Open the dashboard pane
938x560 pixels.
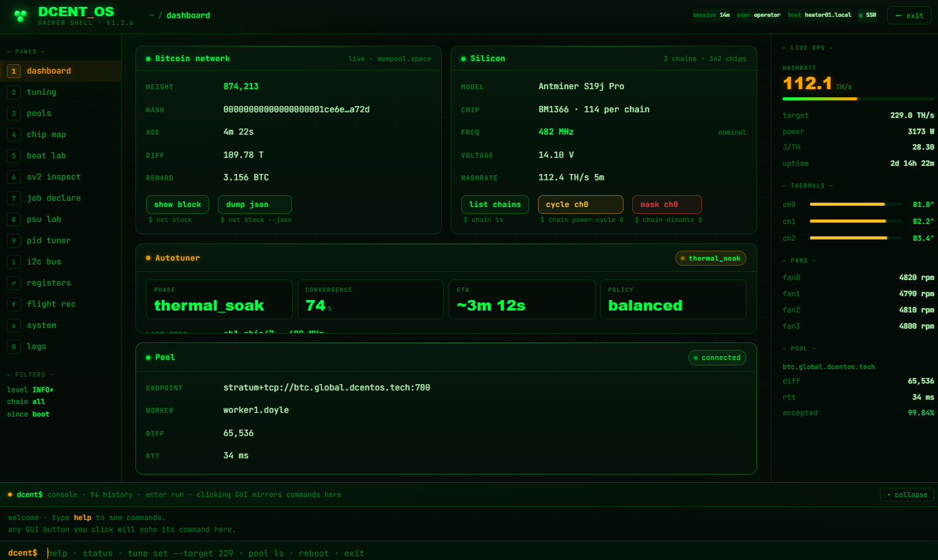(61, 71)
